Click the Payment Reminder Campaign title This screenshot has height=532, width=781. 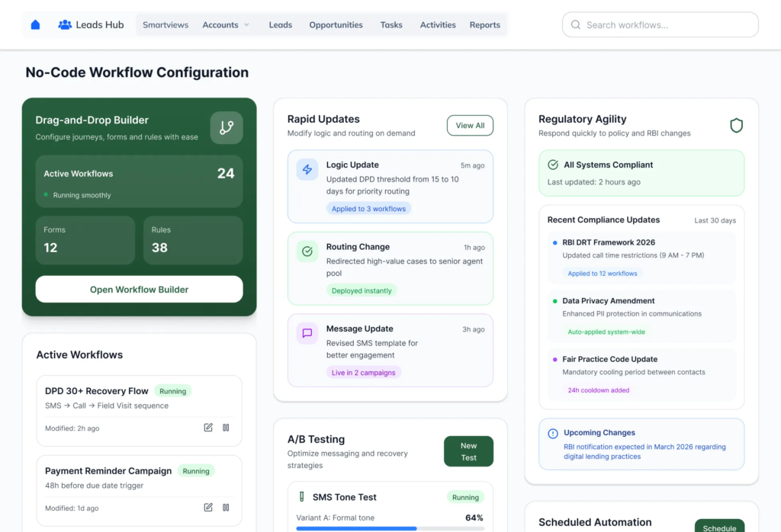(108, 471)
